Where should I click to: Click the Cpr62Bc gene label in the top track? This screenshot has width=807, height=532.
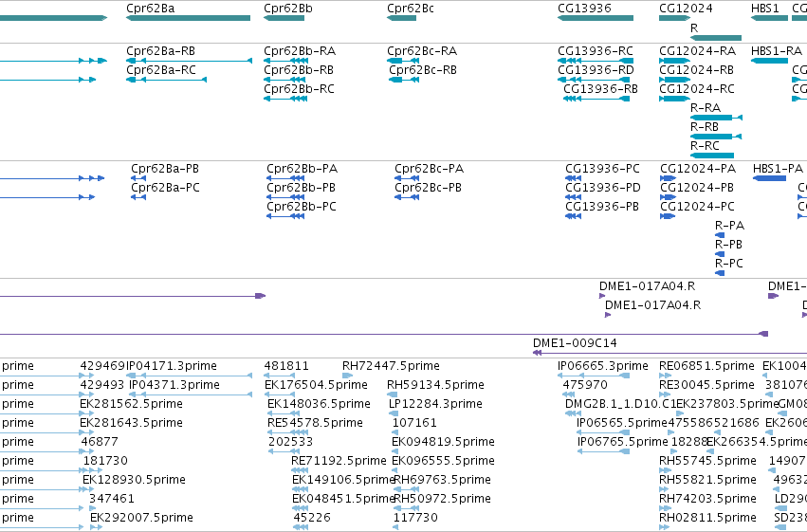click(411, 9)
